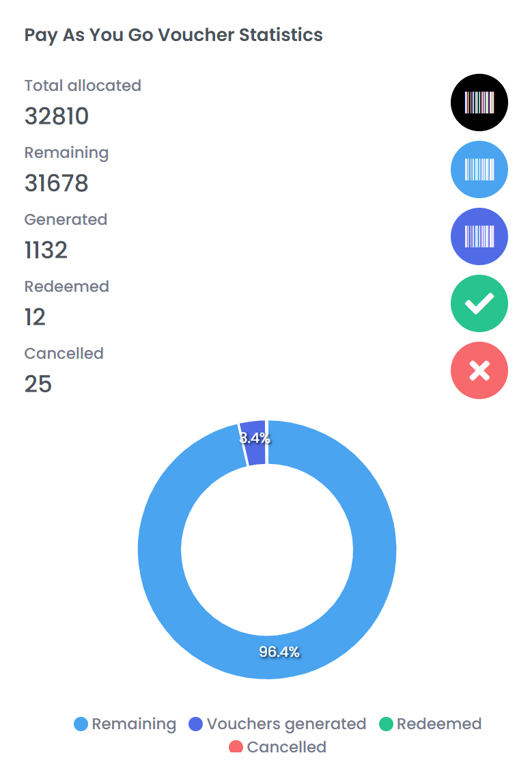Click the indigo Vouchers generated legend dot
The width and height of the screenshot is (532, 777).
[x=196, y=724]
